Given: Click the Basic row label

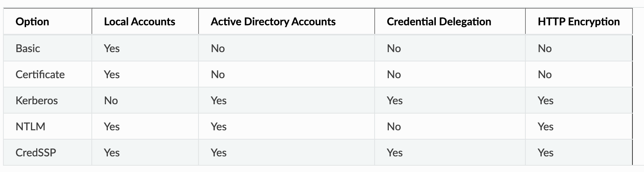Looking at the screenshot, I should pos(28,48).
